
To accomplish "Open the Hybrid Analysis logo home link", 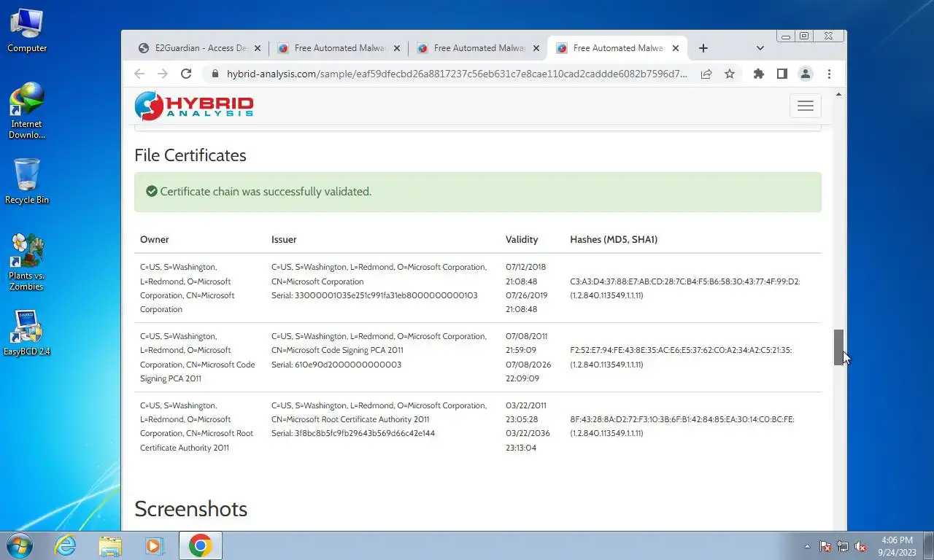I will tap(194, 106).
